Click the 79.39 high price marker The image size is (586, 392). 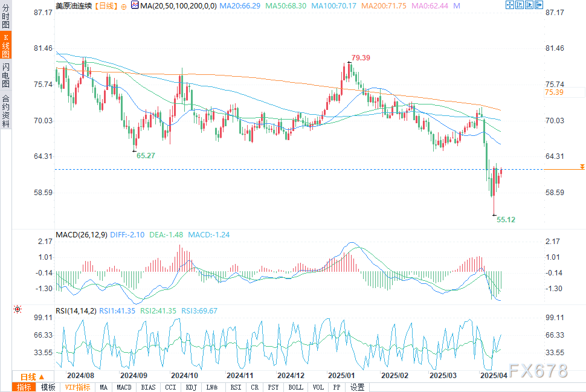coord(361,58)
